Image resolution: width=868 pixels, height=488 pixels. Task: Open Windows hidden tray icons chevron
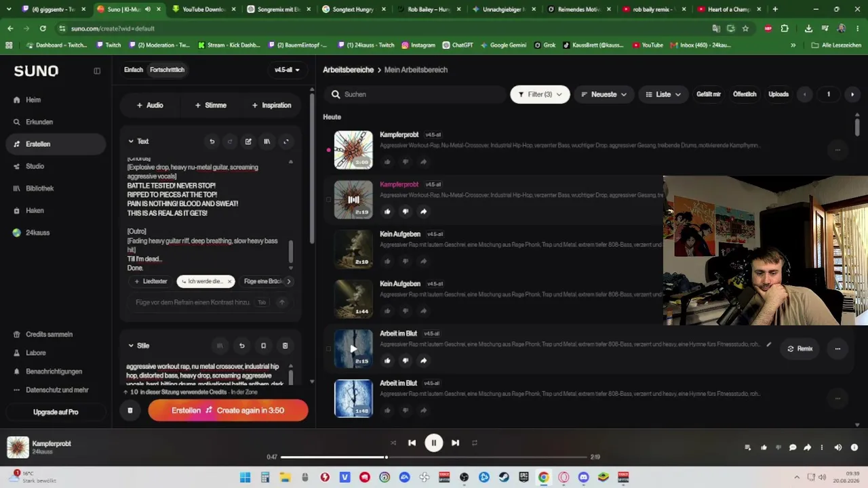797,477
